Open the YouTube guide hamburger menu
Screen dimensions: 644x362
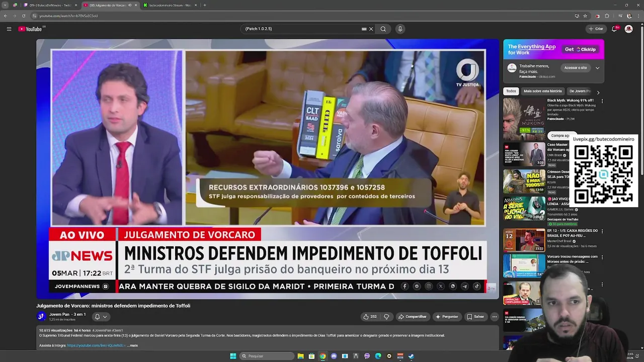point(9,29)
